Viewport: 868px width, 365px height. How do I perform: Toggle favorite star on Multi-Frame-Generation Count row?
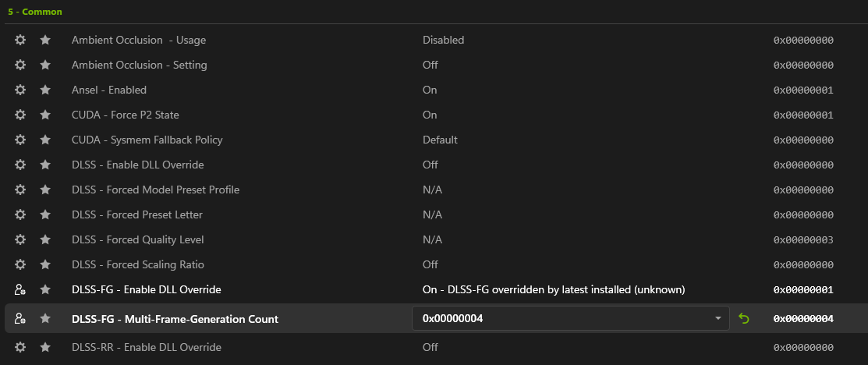point(45,318)
